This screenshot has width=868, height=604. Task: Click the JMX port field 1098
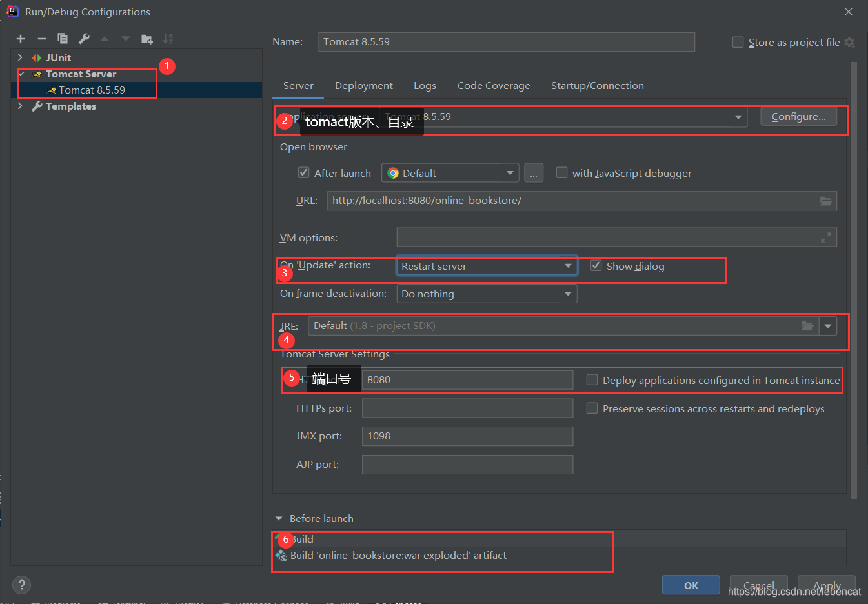coord(467,436)
